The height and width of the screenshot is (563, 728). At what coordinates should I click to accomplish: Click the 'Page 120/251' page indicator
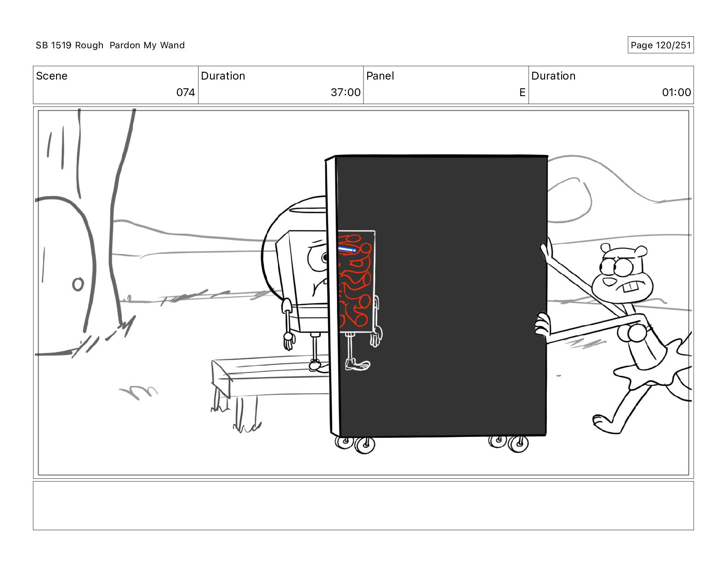[660, 45]
